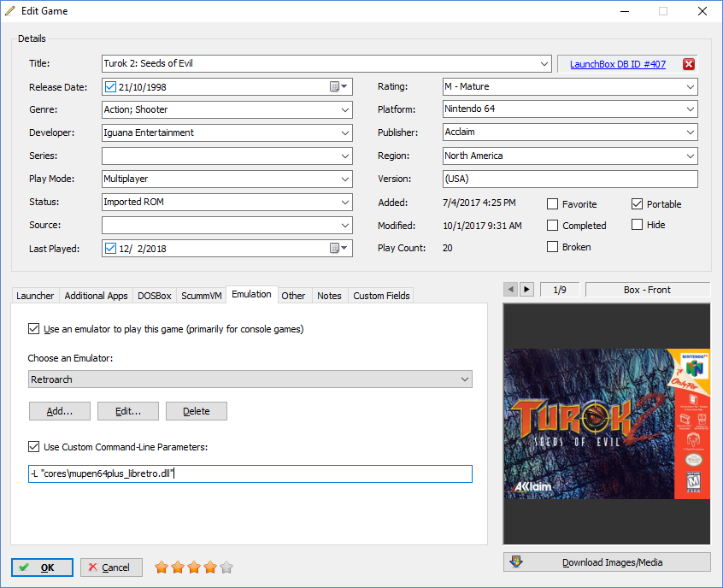Switch to the Other tab
723x588 pixels.
293,296
